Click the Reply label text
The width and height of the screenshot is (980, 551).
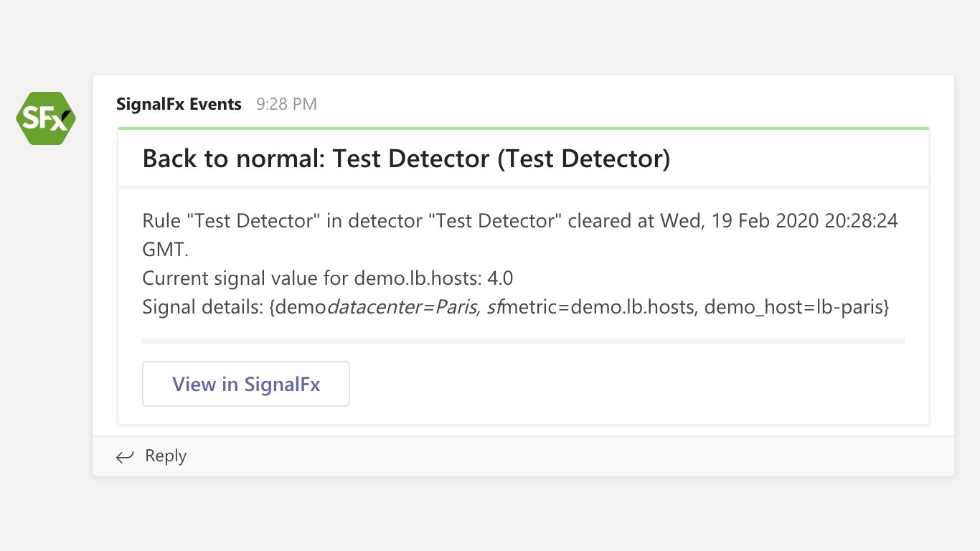point(166,456)
